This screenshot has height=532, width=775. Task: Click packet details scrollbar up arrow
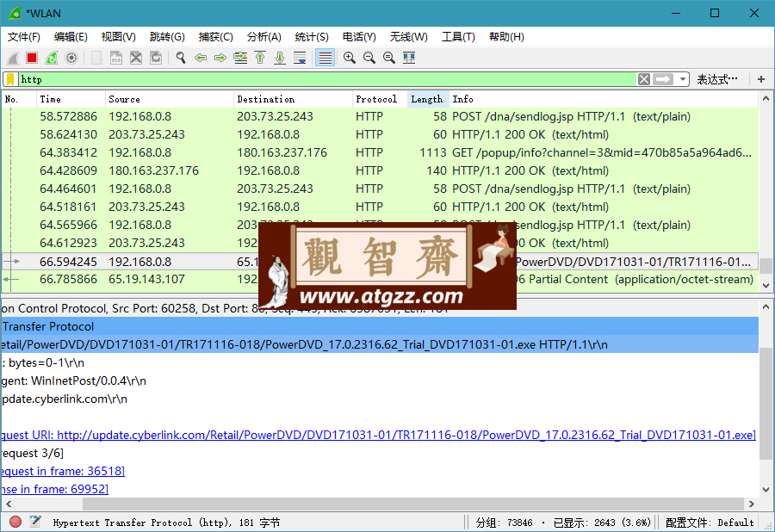point(766,306)
